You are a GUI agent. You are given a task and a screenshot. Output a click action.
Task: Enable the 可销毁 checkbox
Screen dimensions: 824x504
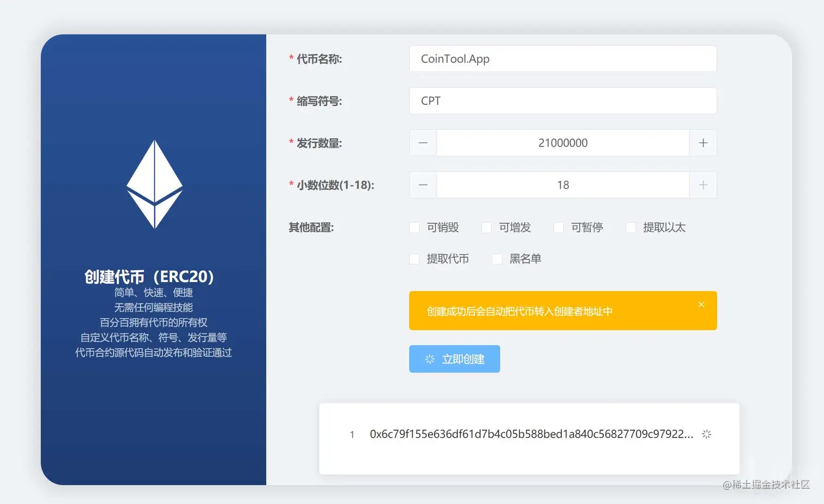[x=415, y=228]
